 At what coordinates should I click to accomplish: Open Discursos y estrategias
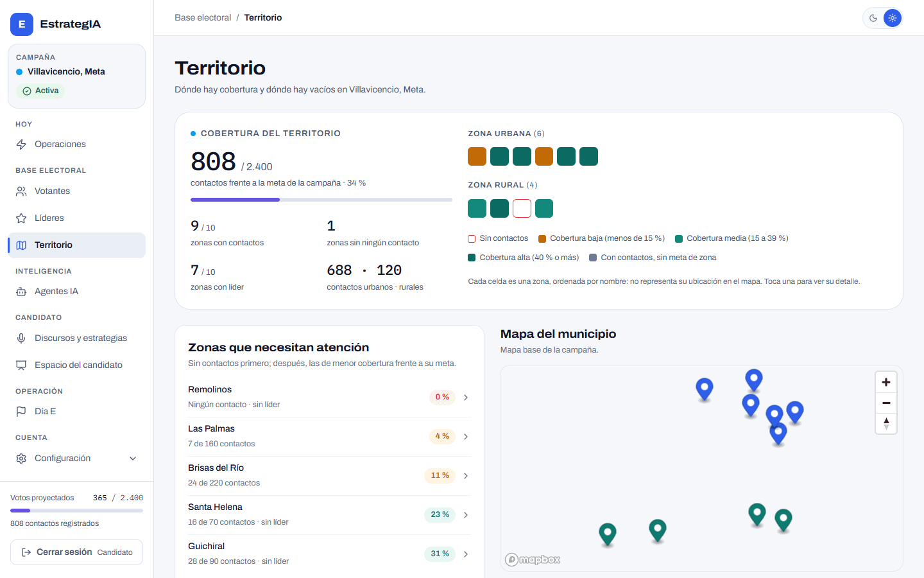coord(77,338)
